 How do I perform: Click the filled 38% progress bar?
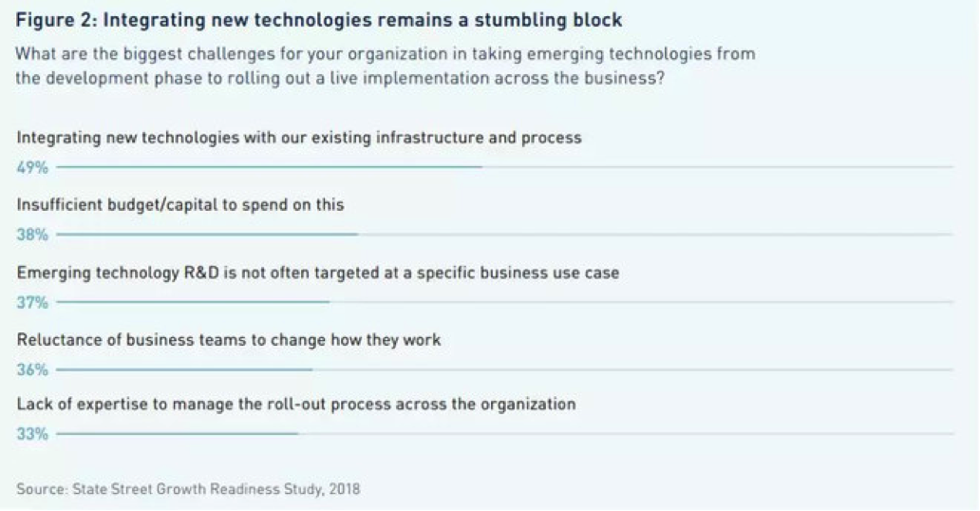[x=207, y=235]
